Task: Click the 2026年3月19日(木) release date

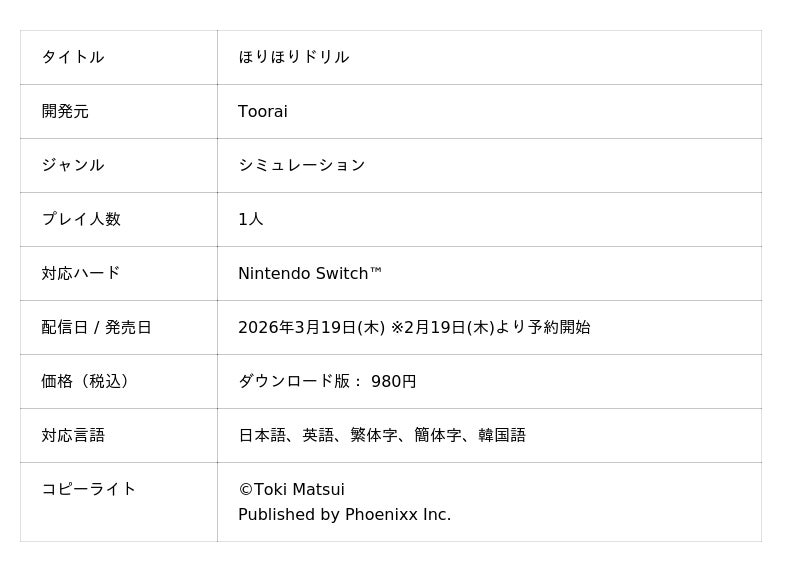Action: [311, 327]
